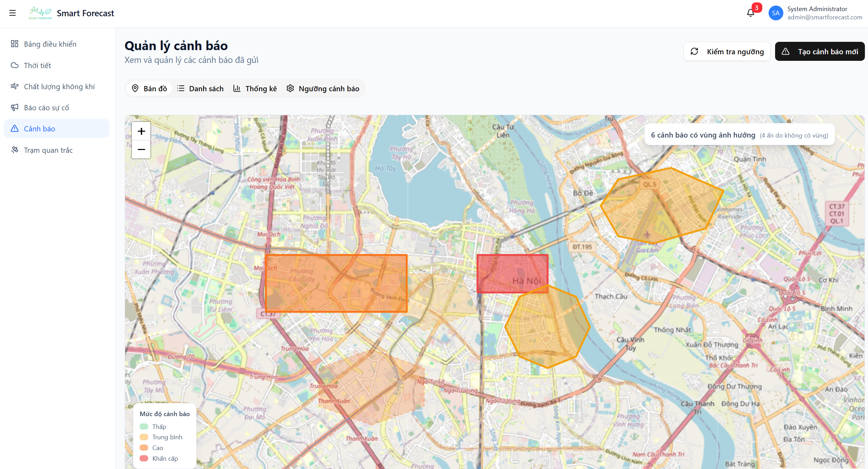The image size is (868, 469).
Task: Open Trạm quan trắc monitoring station icon
Action: [x=15, y=150]
